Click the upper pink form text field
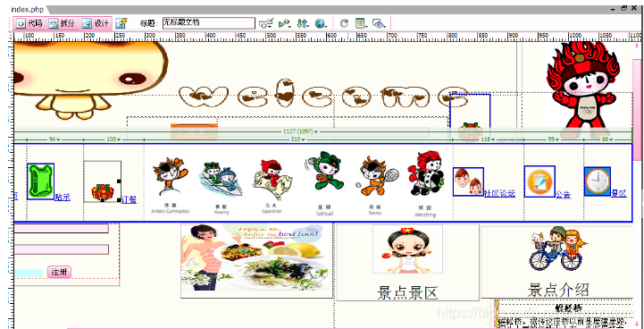 pyautogui.click(x=62, y=228)
